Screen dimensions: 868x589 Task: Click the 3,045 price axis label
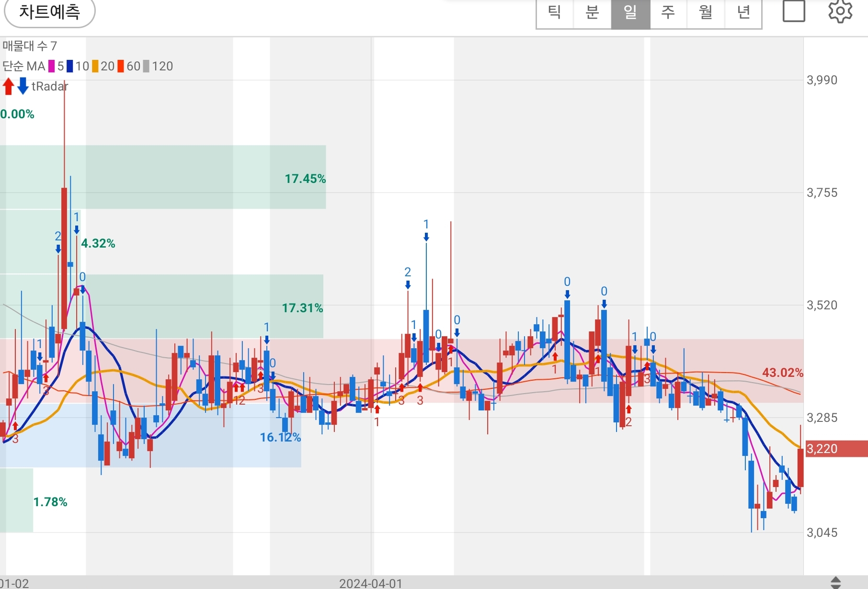822,532
